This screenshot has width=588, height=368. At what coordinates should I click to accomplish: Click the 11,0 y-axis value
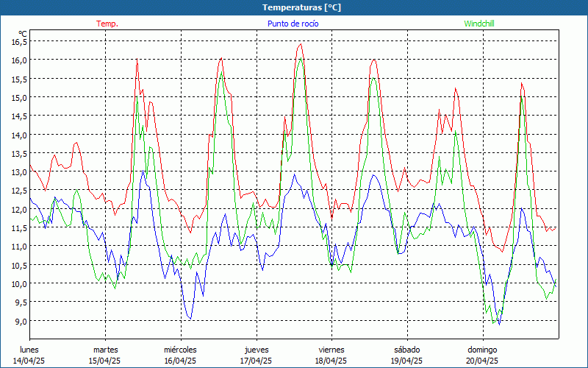click(x=20, y=247)
